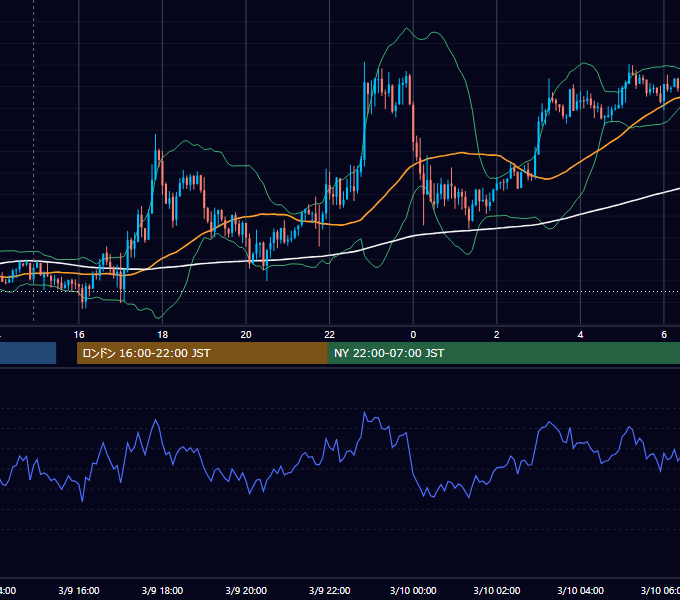Viewport: 680px width, 600px height.
Task: Select the 0 hour label on upper axis
Action: (413, 335)
